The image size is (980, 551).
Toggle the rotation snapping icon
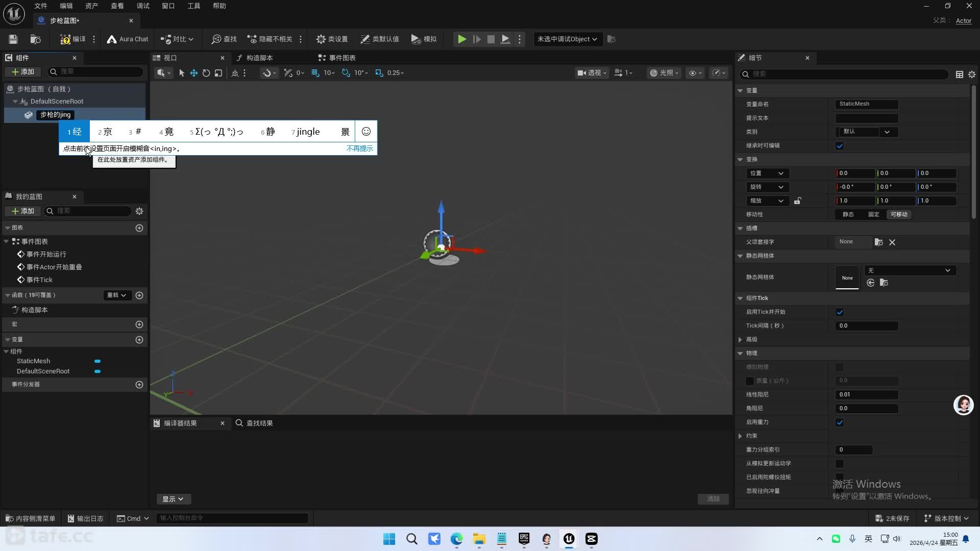pyautogui.click(x=346, y=73)
